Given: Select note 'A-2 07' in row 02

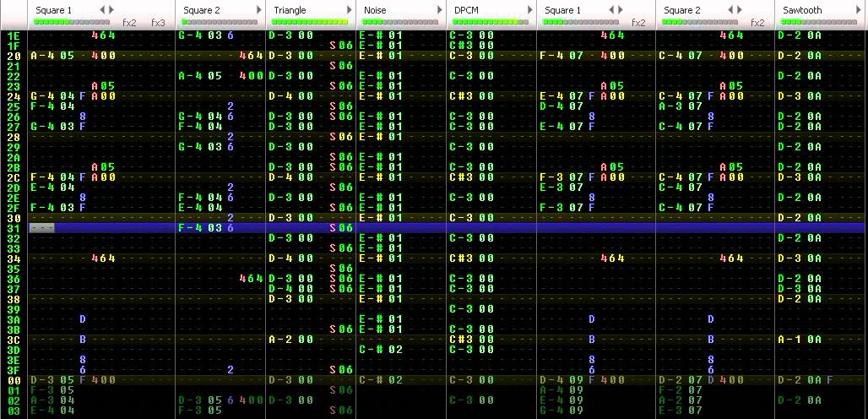Looking at the screenshot, I should coord(681,400).
